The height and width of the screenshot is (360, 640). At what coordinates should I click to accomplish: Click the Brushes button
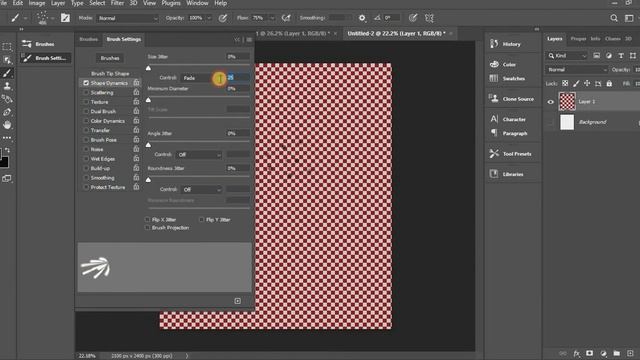click(x=110, y=58)
